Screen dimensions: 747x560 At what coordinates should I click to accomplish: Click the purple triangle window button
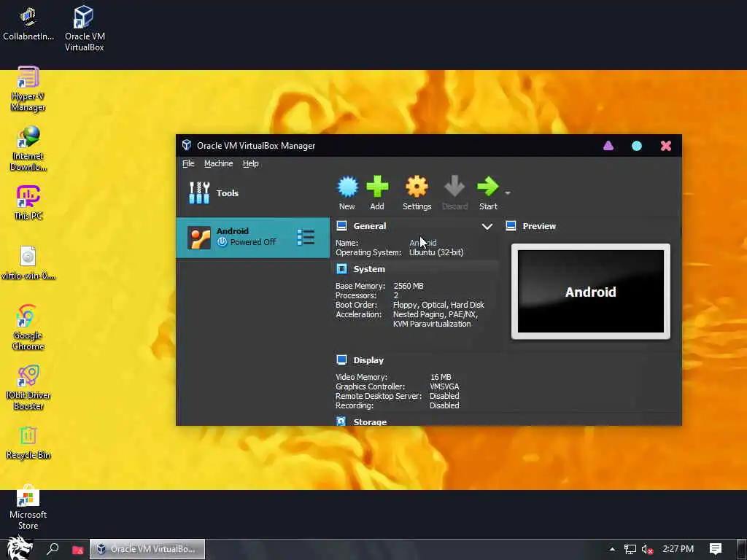(x=608, y=146)
